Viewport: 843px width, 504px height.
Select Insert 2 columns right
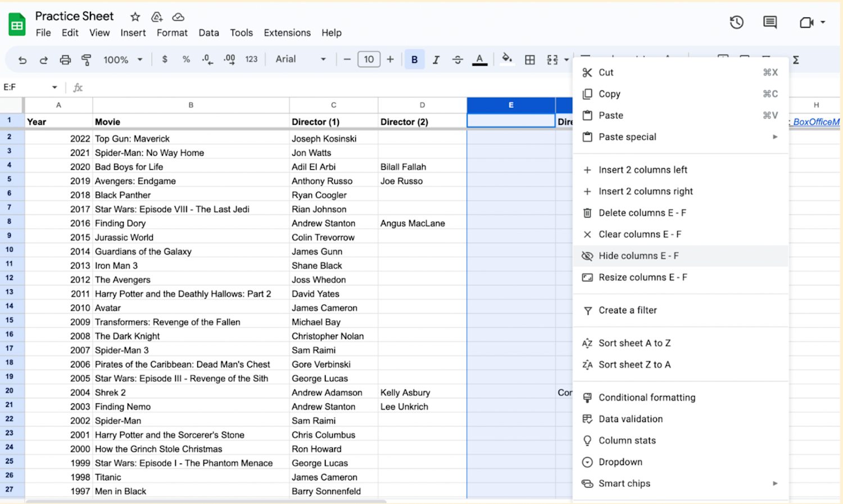(681, 191)
